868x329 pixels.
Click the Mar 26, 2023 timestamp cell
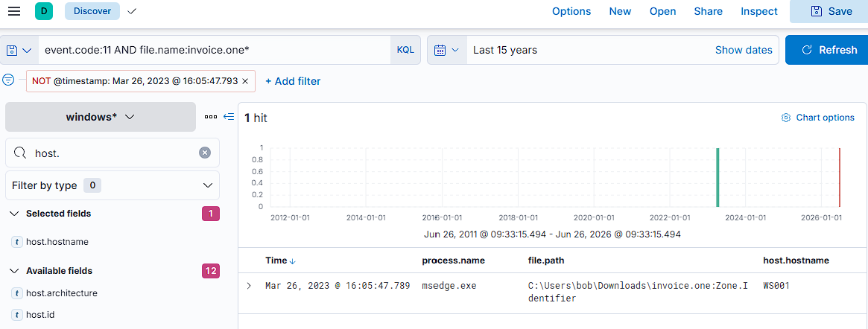[338, 286]
